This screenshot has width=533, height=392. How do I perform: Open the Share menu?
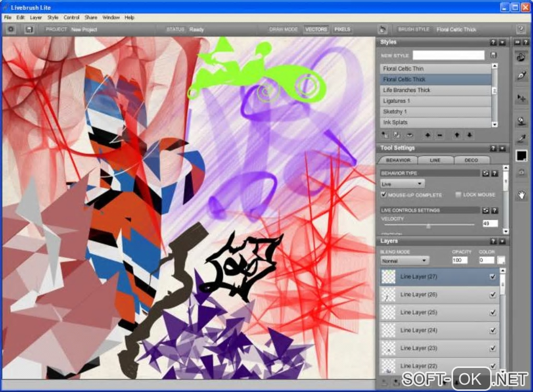[x=91, y=17]
